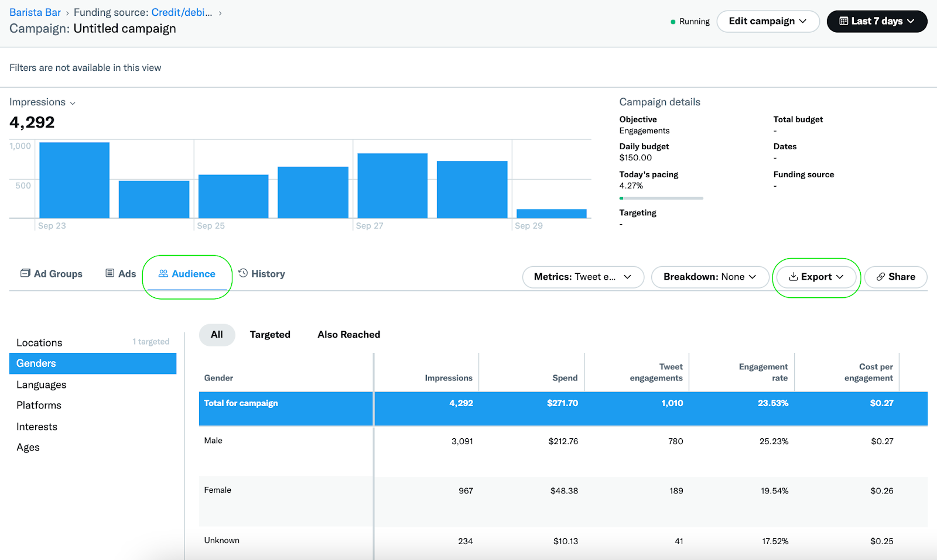
Task: Click the 1,010 total tweet engagements cell
Action: pyautogui.click(x=672, y=403)
